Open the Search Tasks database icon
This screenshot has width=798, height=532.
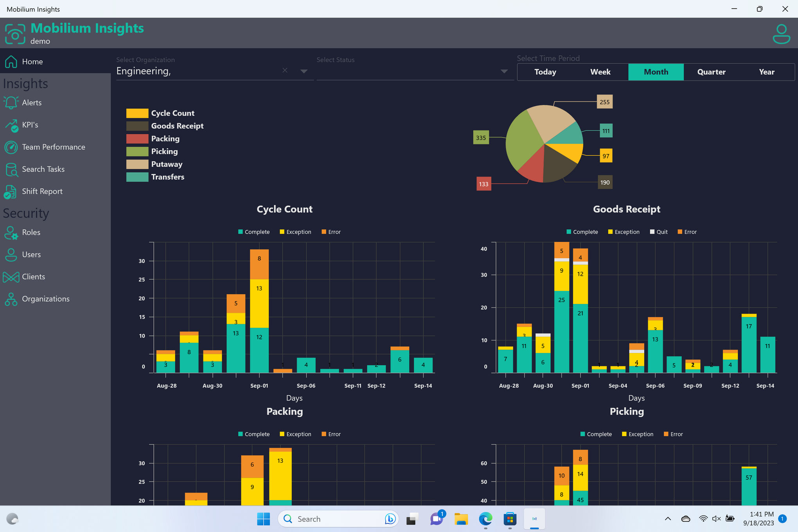pyautogui.click(x=11, y=169)
